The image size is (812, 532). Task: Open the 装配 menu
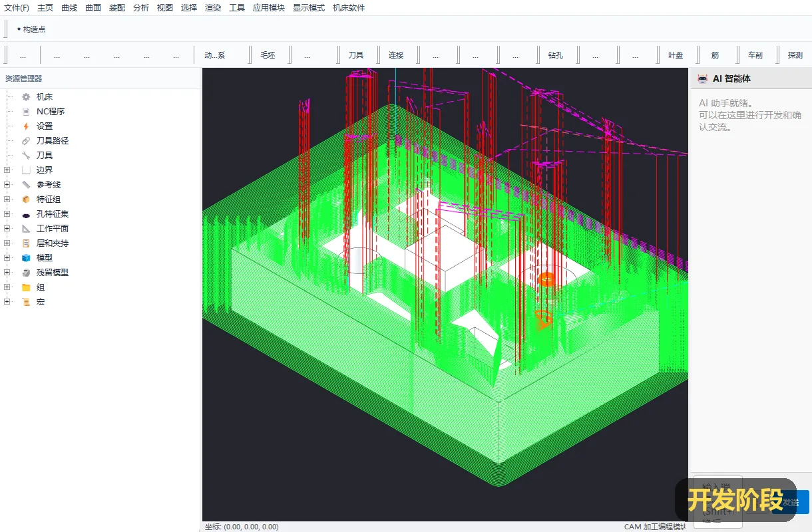pos(117,8)
